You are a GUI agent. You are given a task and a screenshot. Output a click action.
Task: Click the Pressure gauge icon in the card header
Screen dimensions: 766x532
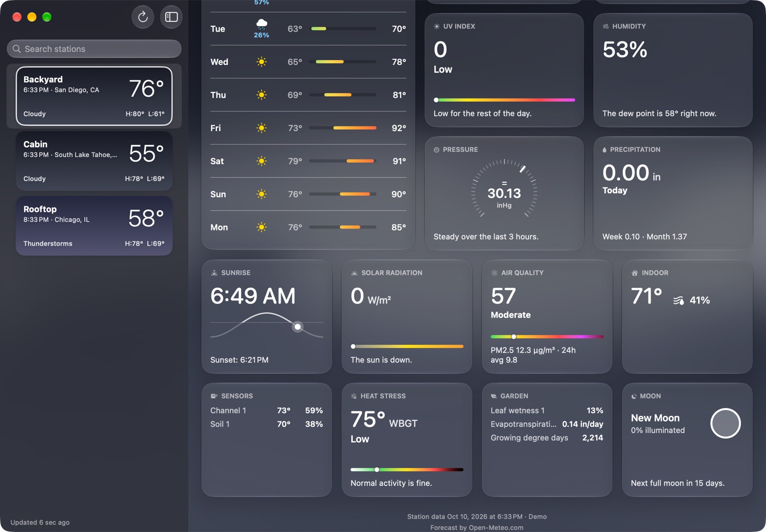pyautogui.click(x=437, y=150)
